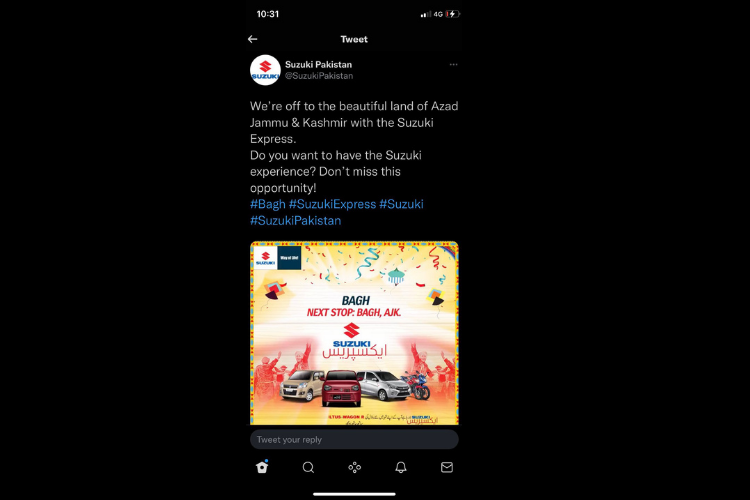
Task: Click the #SuzukiExpress hashtag
Action: click(332, 204)
